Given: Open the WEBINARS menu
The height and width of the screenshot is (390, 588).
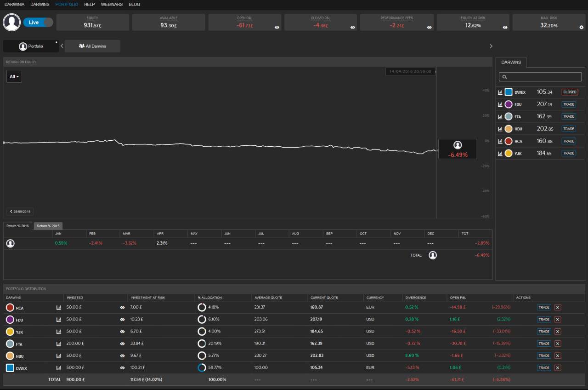Looking at the screenshot, I should coord(112,4).
